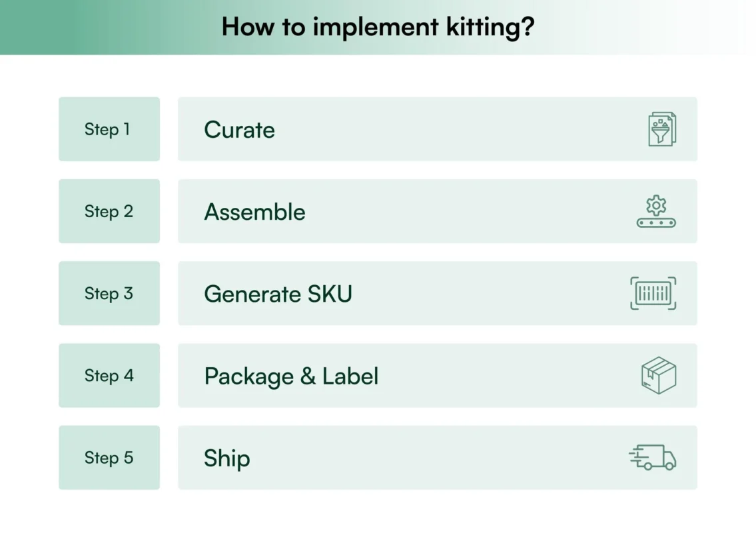Click the package box icon
The width and height of the screenshot is (756, 533).
click(658, 375)
